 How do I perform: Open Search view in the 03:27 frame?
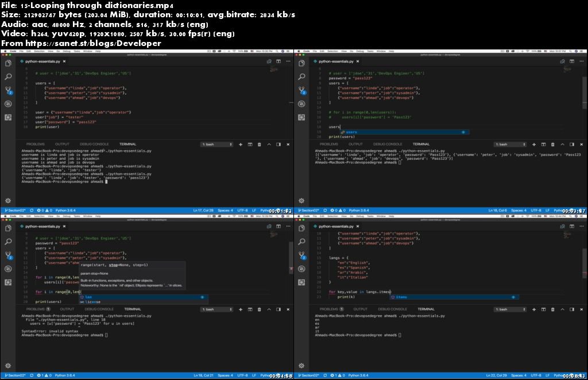tap(301, 76)
